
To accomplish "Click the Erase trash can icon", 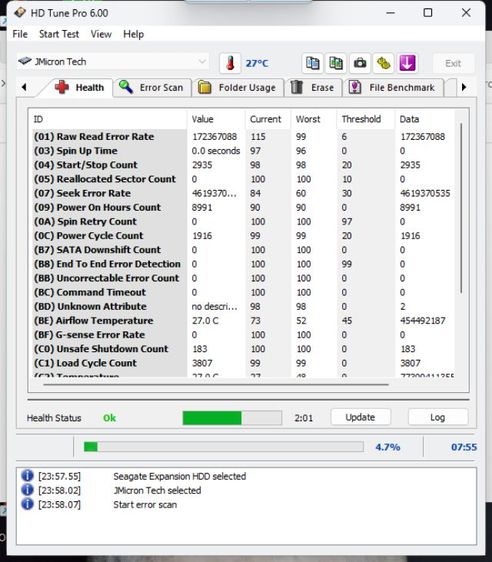I will [297, 87].
